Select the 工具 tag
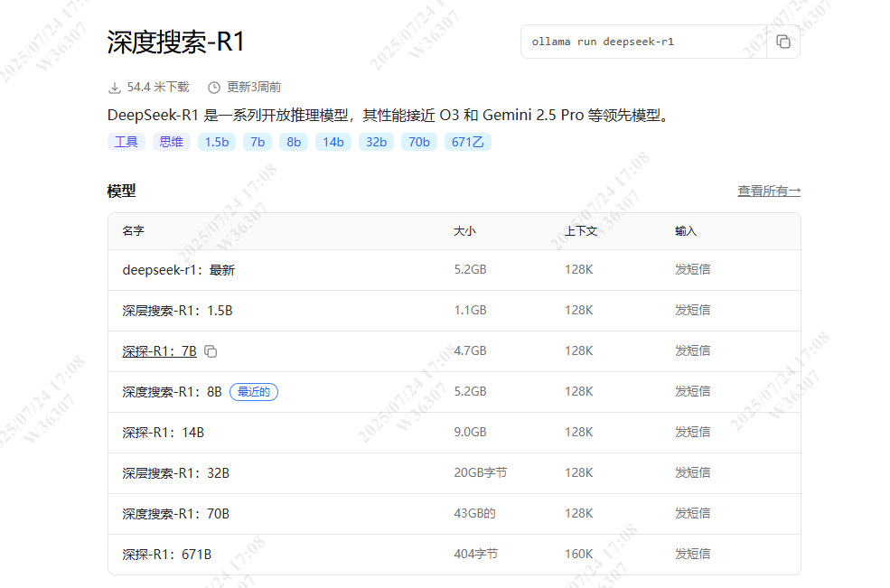The image size is (890, 588). coord(126,142)
